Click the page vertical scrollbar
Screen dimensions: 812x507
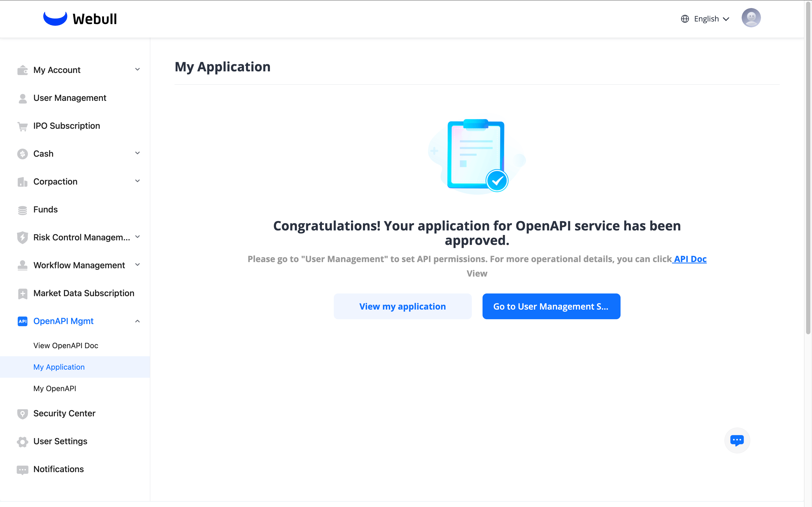tap(808, 168)
